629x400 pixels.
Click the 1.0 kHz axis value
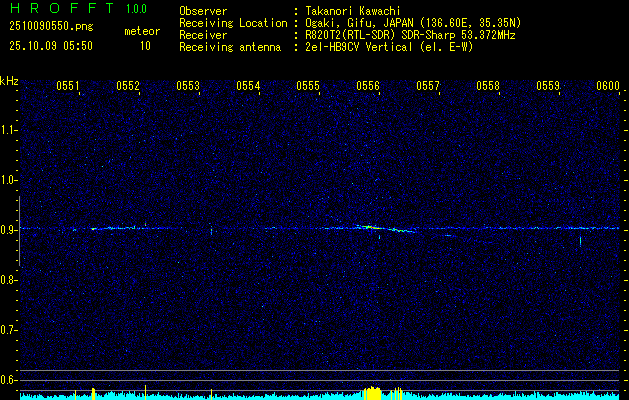click(8, 180)
